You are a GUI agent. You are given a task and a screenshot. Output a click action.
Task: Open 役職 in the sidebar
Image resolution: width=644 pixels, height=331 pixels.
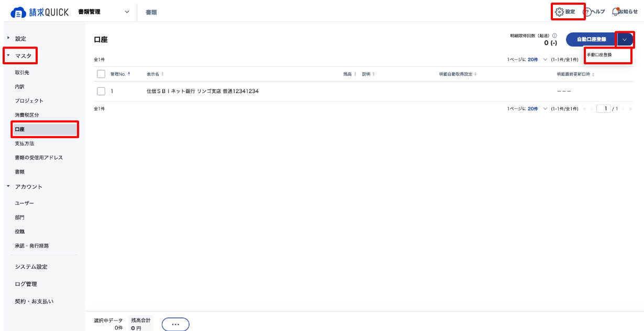19,231
